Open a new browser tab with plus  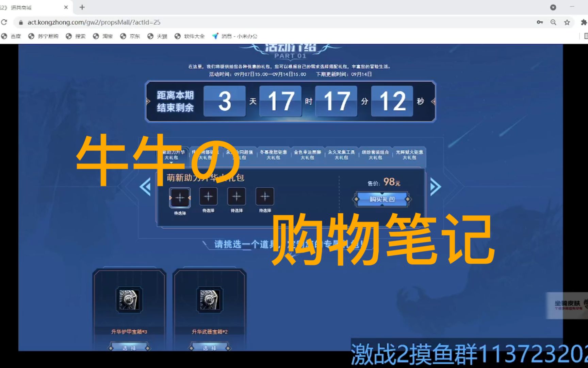pyautogui.click(x=82, y=7)
